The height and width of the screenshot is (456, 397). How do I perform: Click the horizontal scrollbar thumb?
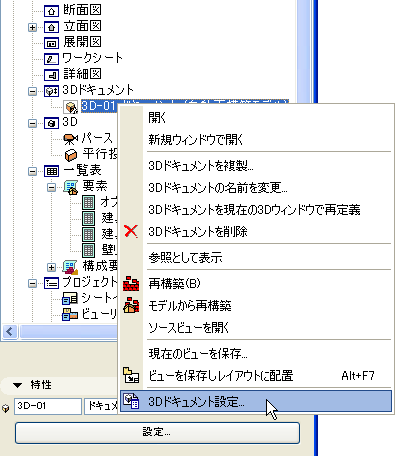68,332
